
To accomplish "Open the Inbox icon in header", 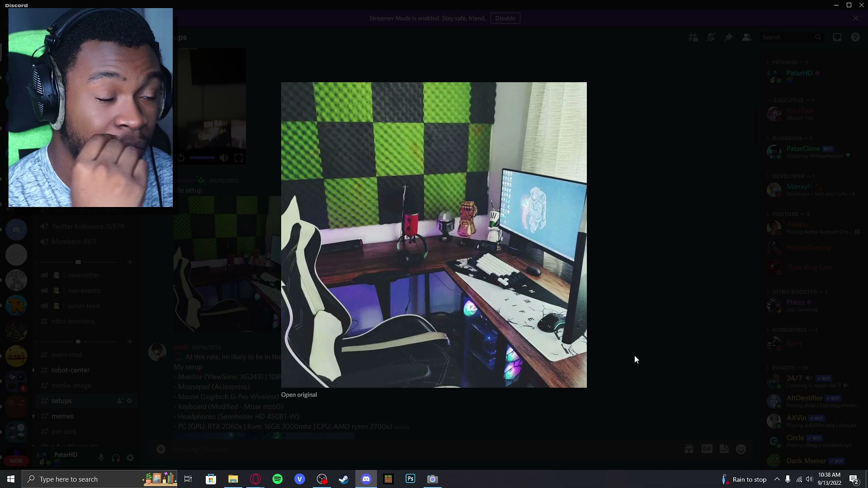I will (837, 38).
